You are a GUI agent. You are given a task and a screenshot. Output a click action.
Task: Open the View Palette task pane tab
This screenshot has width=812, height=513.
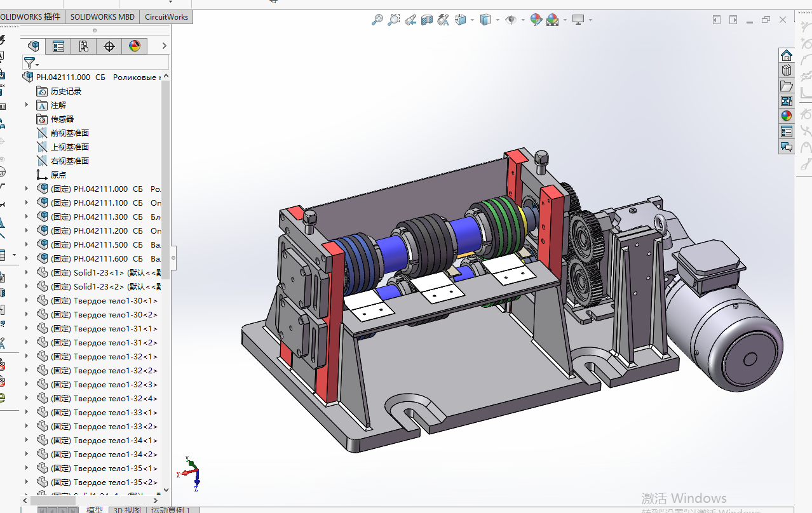pyautogui.click(x=787, y=100)
